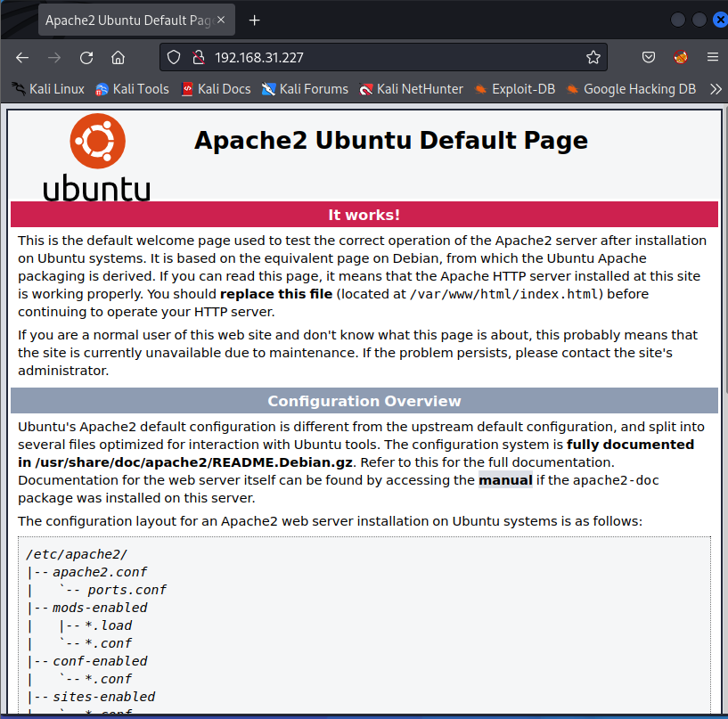Open the Kali Linux bookmark
The width and height of the screenshot is (728, 719).
48,89
